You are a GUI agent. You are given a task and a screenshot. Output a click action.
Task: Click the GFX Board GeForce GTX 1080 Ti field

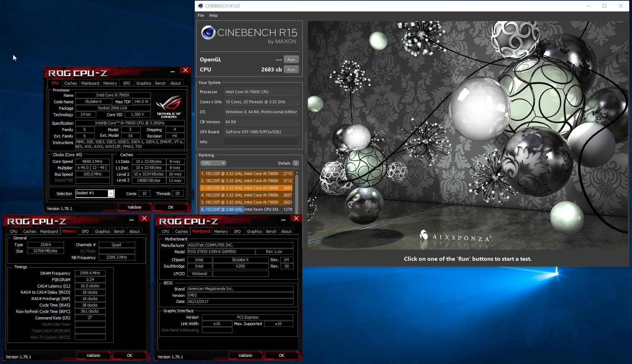point(261,132)
